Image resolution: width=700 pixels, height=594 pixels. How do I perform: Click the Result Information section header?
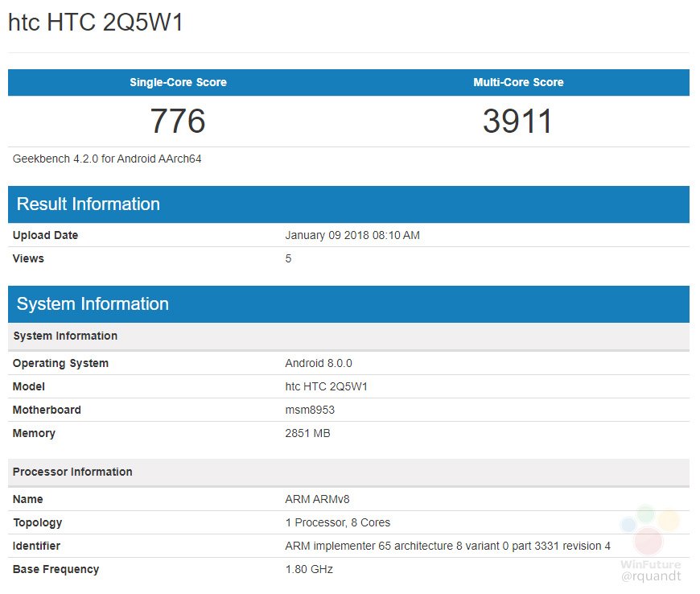click(89, 204)
